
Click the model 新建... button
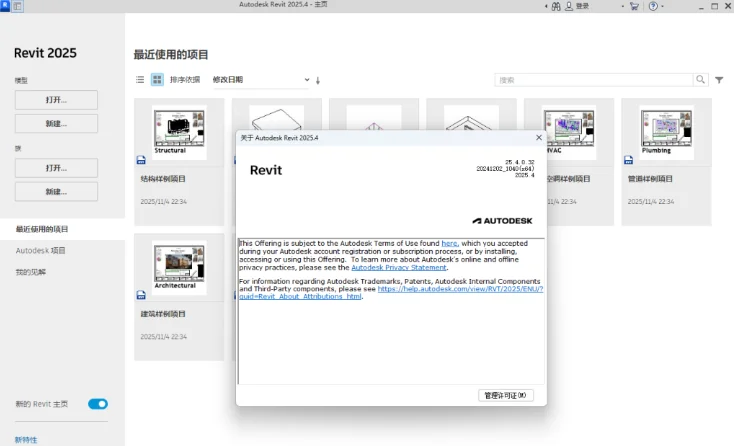(x=56, y=124)
